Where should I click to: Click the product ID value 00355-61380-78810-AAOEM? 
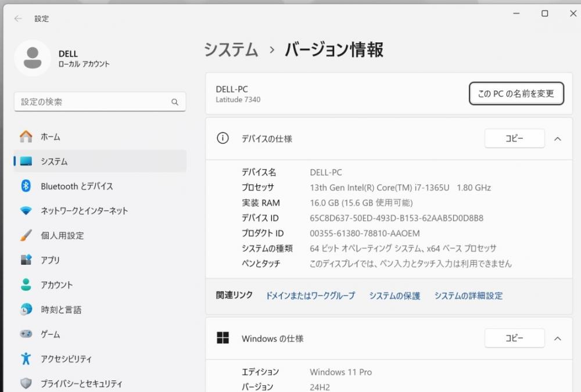point(365,233)
